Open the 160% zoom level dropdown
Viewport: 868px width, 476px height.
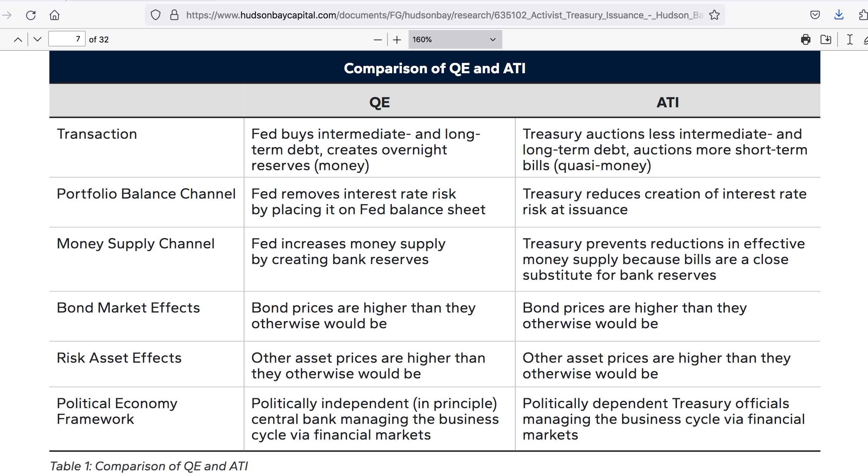(455, 39)
